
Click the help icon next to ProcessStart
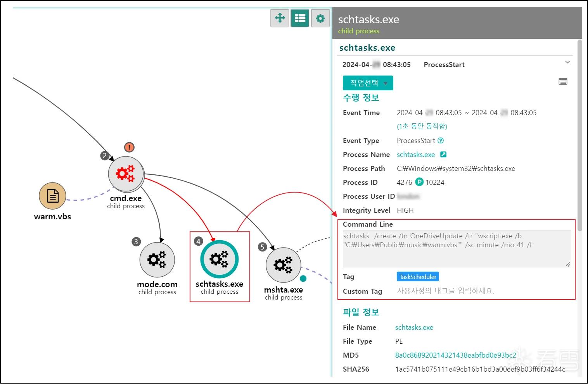coord(441,140)
